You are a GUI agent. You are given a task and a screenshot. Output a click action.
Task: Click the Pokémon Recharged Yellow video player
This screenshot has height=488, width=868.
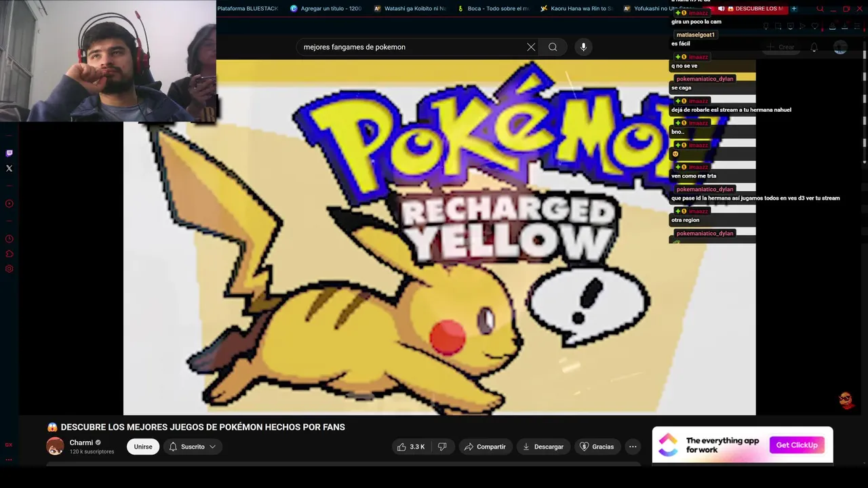(439, 237)
